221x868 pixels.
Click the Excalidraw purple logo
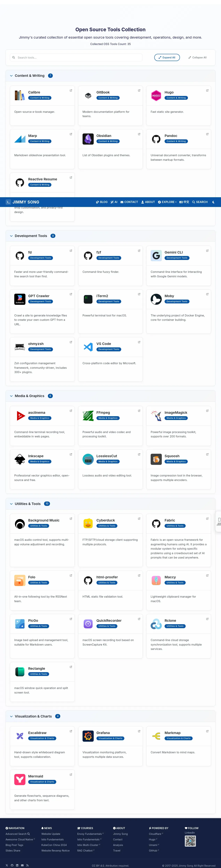tap(20, 736)
